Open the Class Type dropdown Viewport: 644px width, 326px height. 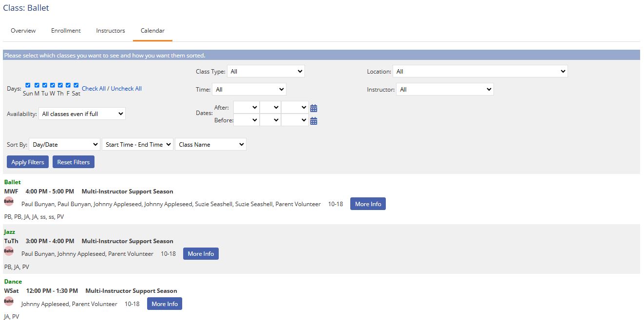265,72
